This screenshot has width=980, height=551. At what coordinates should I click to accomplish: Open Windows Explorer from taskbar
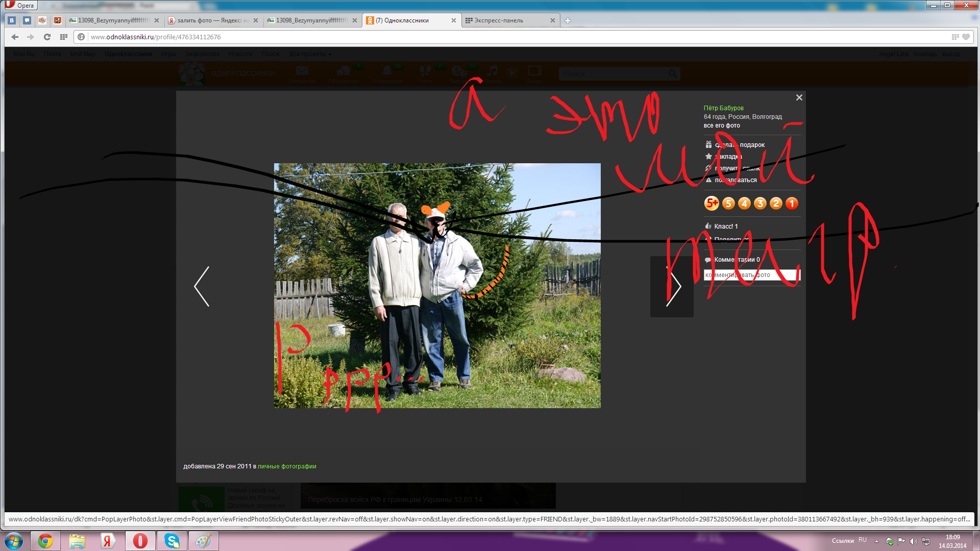point(77,541)
